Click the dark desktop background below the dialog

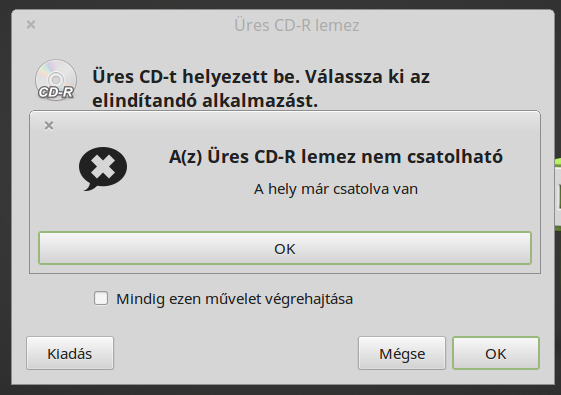click(x=280, y=390)
